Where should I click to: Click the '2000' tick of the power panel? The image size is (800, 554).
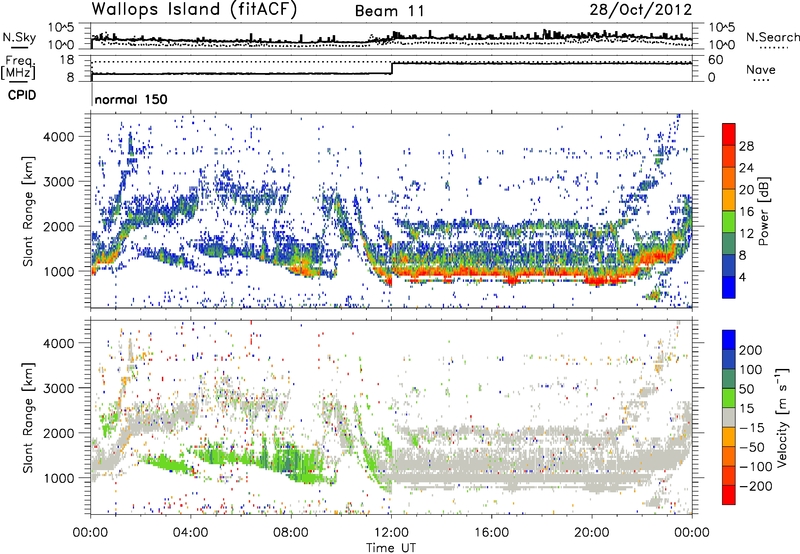point(59,226)
